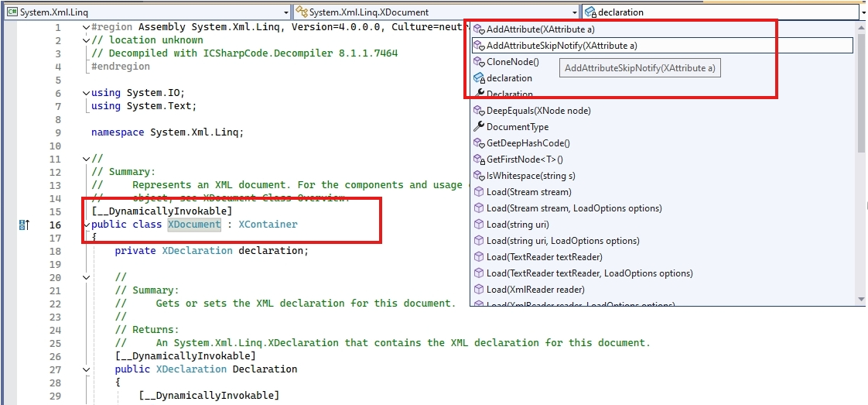Click the GetFirstNode<T> method icon

pyautogui.click(x=478, y=160)
